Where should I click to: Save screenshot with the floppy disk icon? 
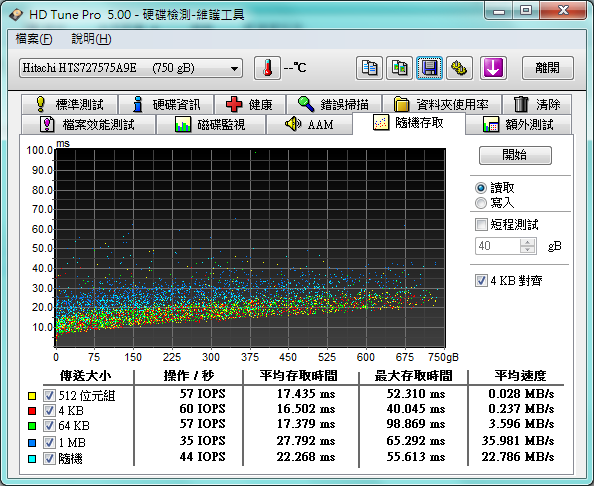pos(429,68)
